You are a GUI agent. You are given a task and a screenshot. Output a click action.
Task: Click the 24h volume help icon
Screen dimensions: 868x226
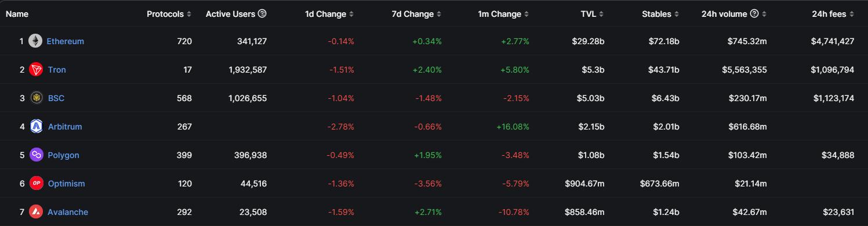(754, 13)
